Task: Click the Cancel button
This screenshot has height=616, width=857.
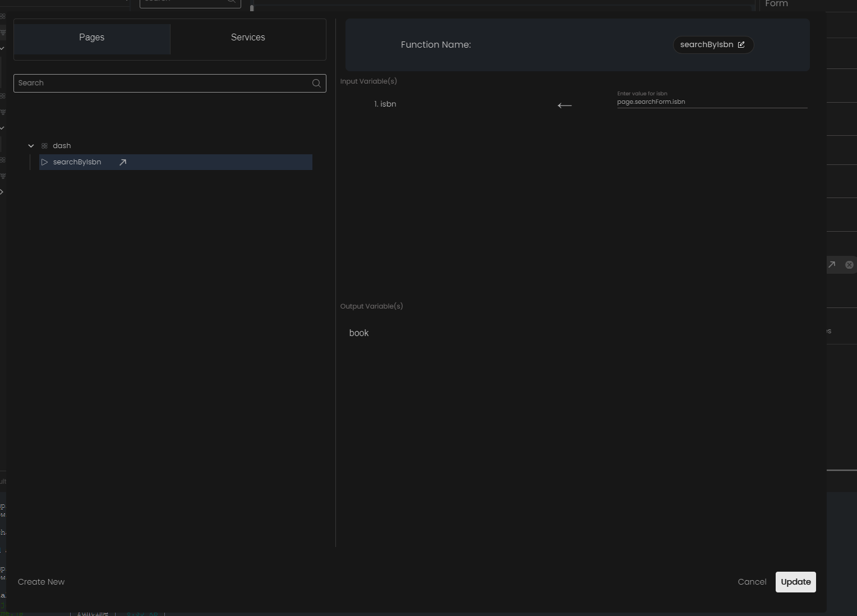Action: (x=752, y=582)
